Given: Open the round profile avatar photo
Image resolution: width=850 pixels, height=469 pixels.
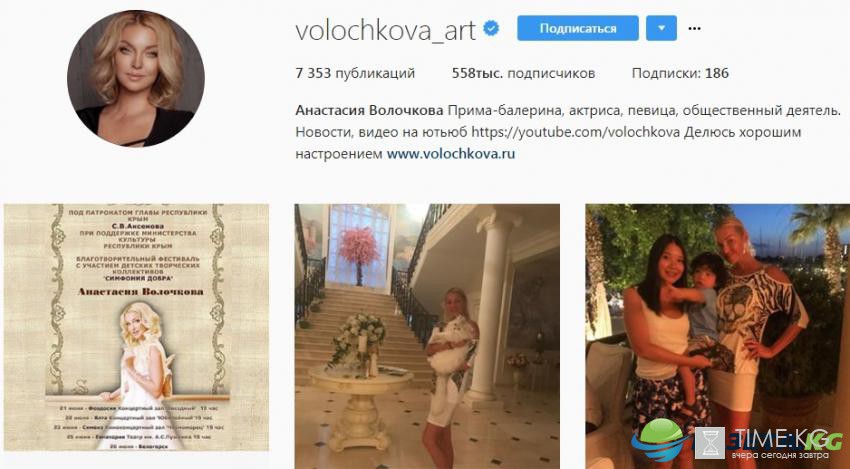Looking at the screenshot, I should coord(136,78).
